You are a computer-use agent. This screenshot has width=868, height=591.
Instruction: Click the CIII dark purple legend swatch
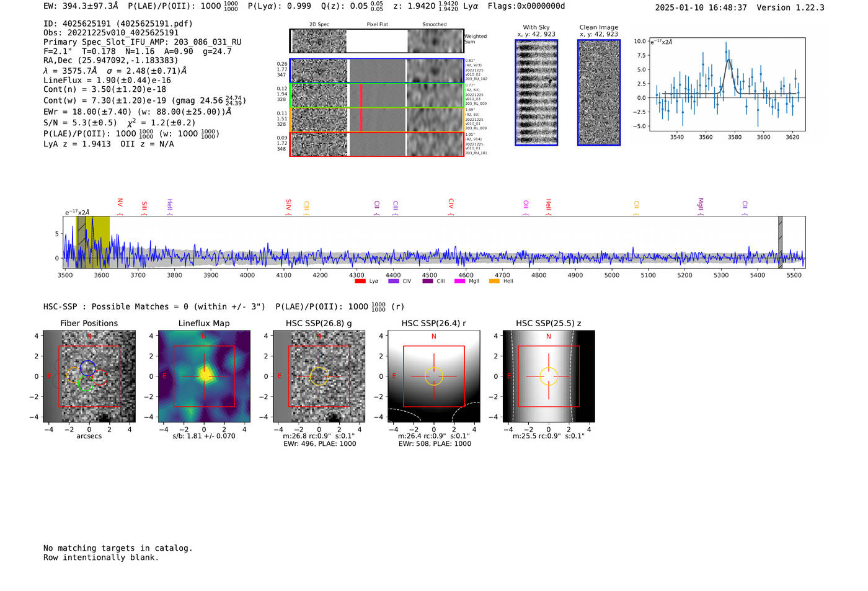[428, 281]
